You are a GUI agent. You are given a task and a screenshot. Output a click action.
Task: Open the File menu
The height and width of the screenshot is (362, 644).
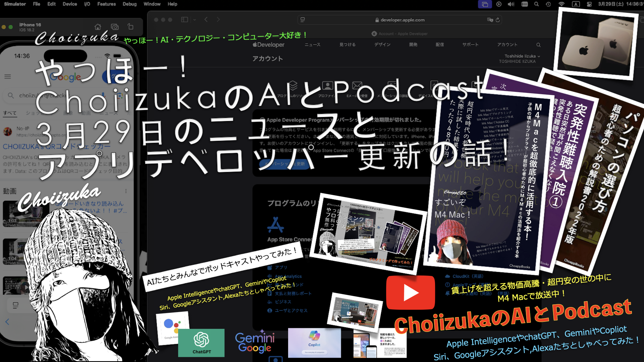click(37, 4)
